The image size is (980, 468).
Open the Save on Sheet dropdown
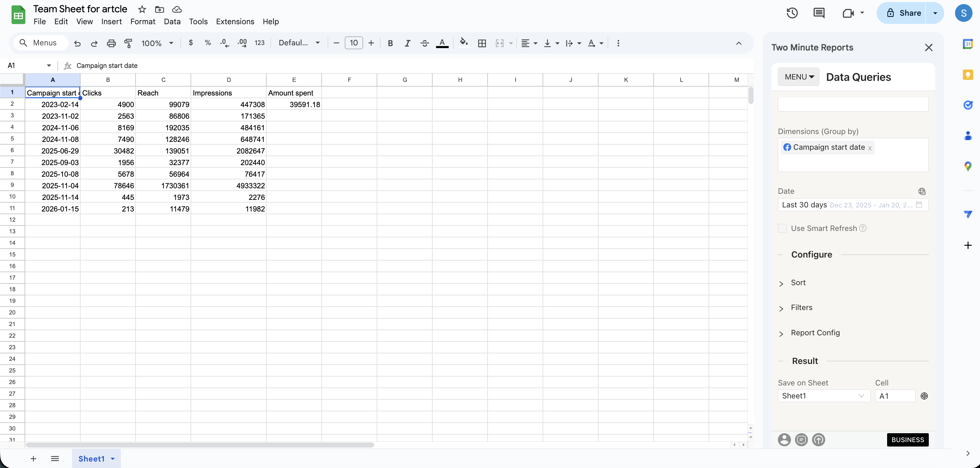[823, 396]
